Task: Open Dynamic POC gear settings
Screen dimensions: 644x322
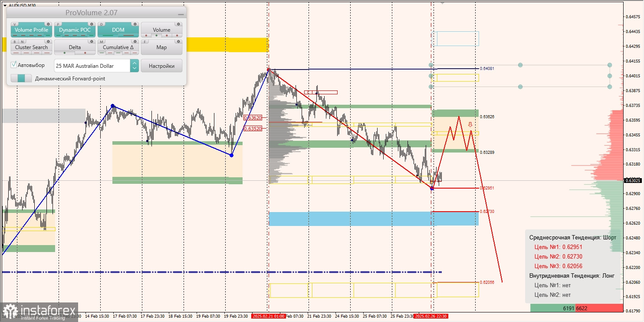Action: pyautogui.click(x=92, y=24)
